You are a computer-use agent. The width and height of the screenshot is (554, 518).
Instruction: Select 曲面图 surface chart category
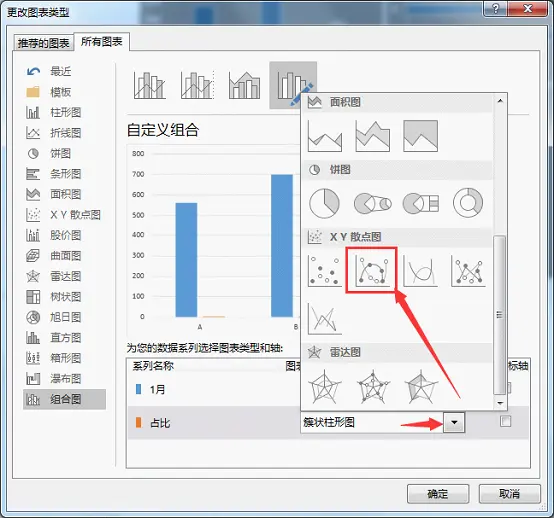pos(64,256)
